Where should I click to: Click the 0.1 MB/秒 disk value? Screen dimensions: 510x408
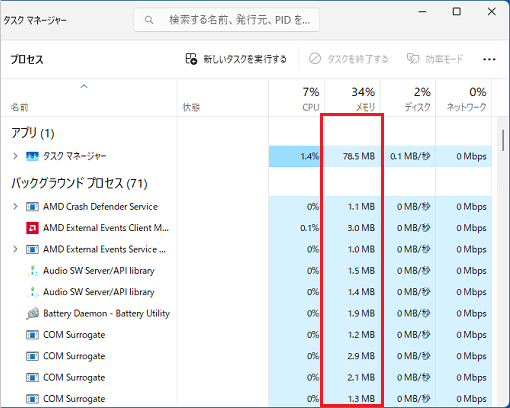tap(410, 156)
